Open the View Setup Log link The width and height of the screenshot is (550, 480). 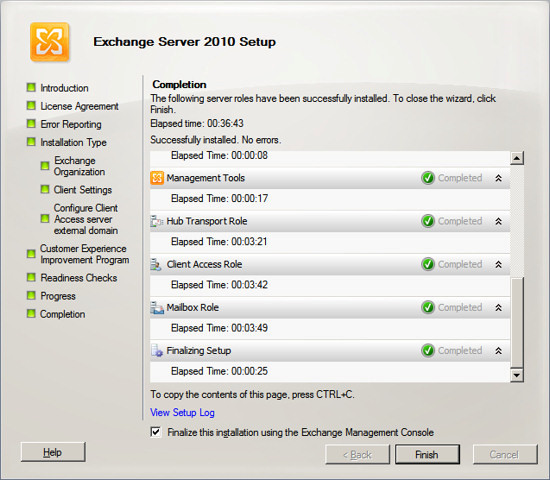[x=182, y=412]
